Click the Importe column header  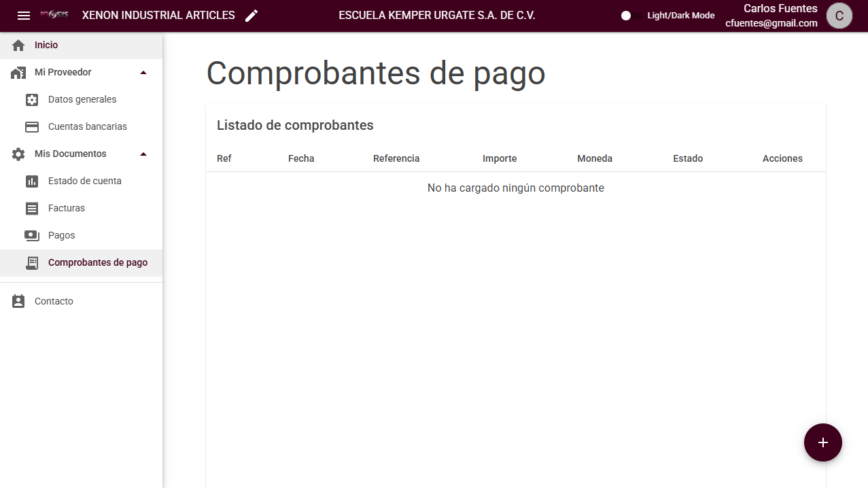(500, 158)
